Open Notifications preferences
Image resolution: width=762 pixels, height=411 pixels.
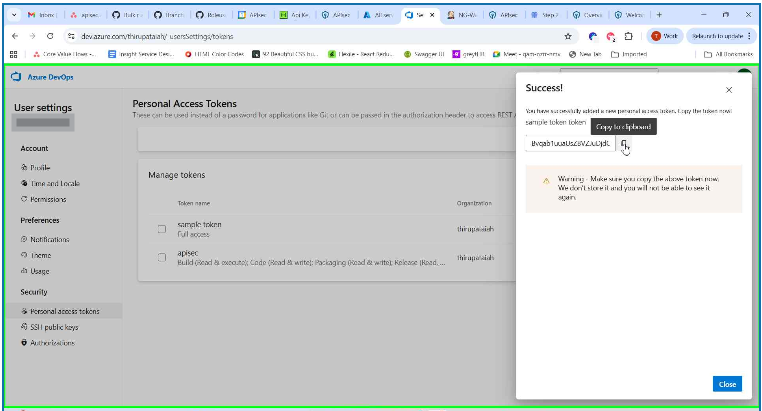coord(50,239)
